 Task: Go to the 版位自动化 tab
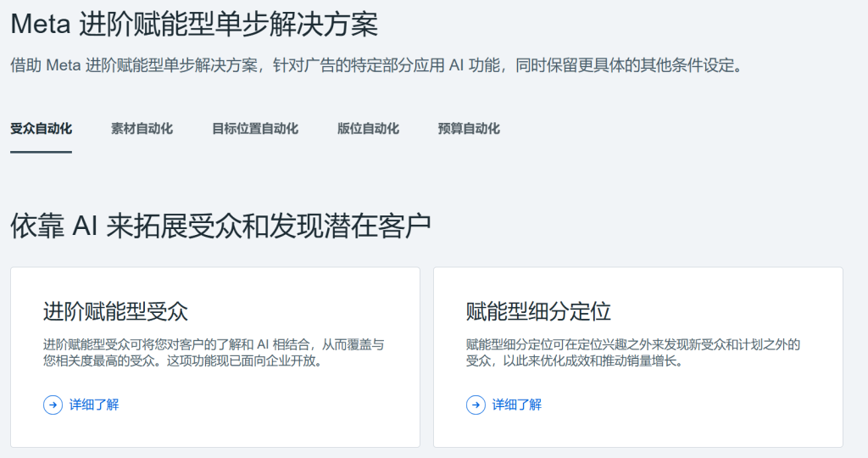tap(368, 129)
